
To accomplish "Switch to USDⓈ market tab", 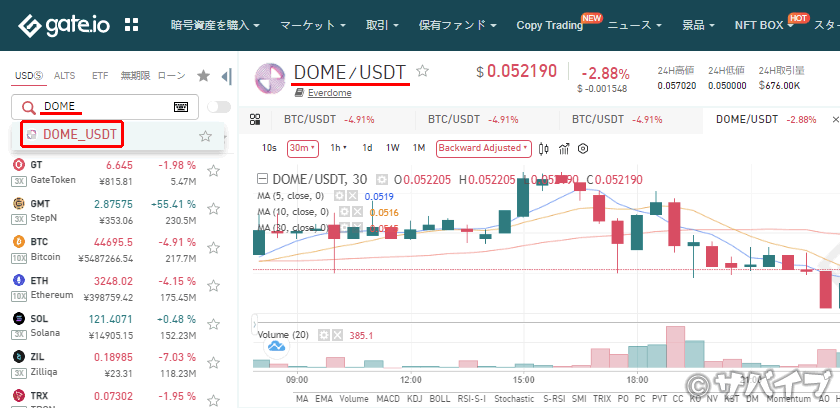I will pos(29,76).
